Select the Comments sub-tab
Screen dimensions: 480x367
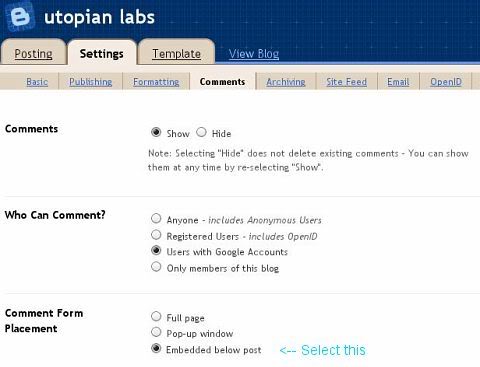pos(222,82)
